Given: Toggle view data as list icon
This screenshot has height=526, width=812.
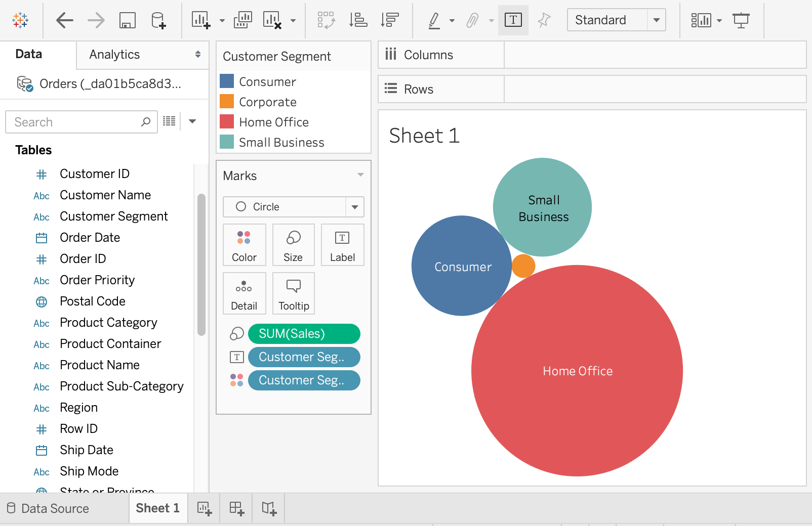Looking at the screenshot, I should coord(169,121).
